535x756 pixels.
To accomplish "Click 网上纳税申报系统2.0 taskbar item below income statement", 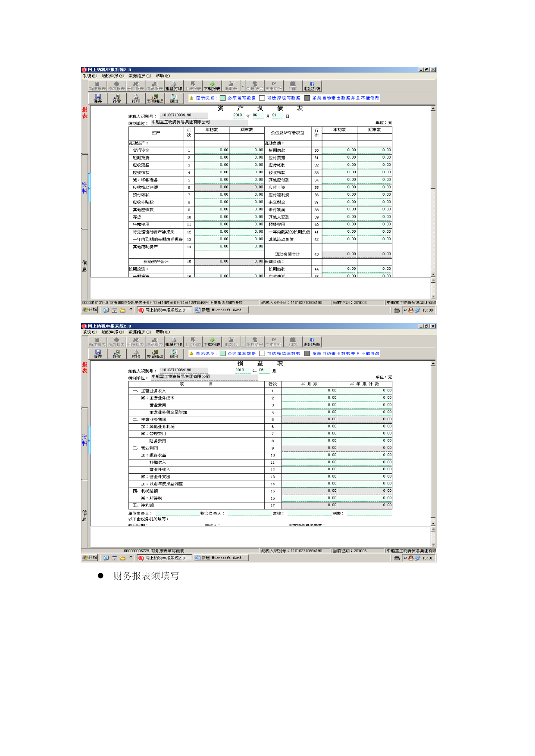I will coord(164,558).
